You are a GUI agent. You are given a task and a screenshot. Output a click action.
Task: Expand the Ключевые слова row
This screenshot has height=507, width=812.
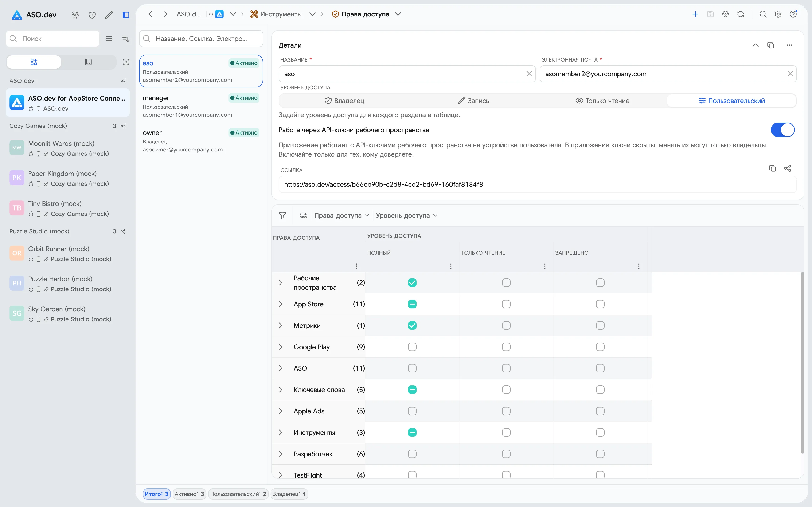coord(280,390)
